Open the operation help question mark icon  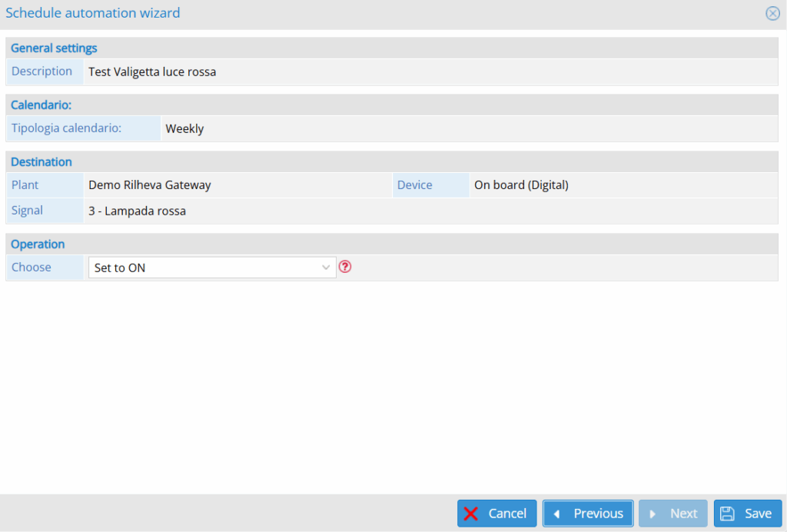tap(345, 267)
